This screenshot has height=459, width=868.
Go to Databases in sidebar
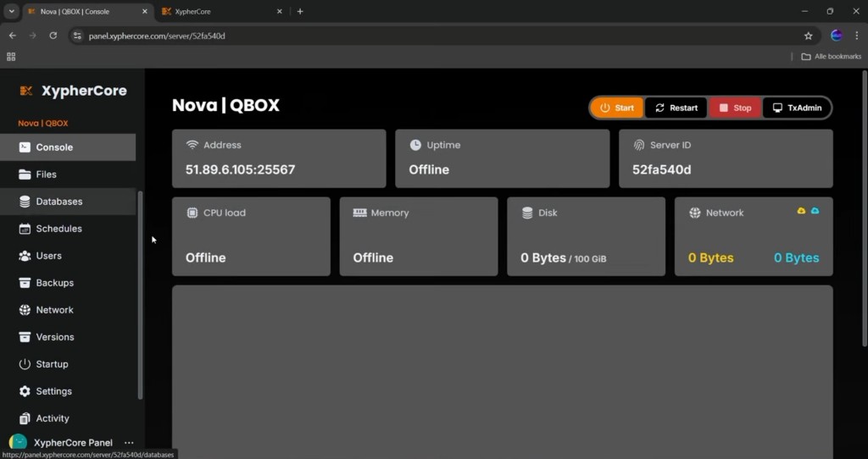click(68, 202)
